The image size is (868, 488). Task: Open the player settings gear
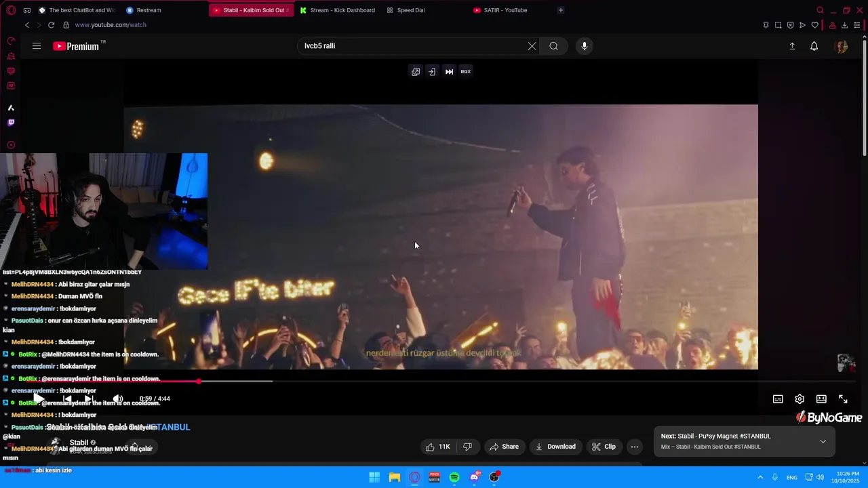click(800, 399)
